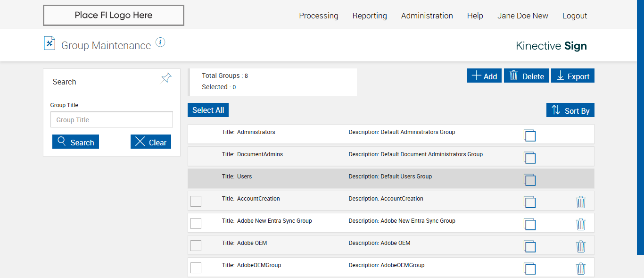Pin the Search panel with pushpin icon
This screenshot has height=278, width=644.
coord(166,78)
